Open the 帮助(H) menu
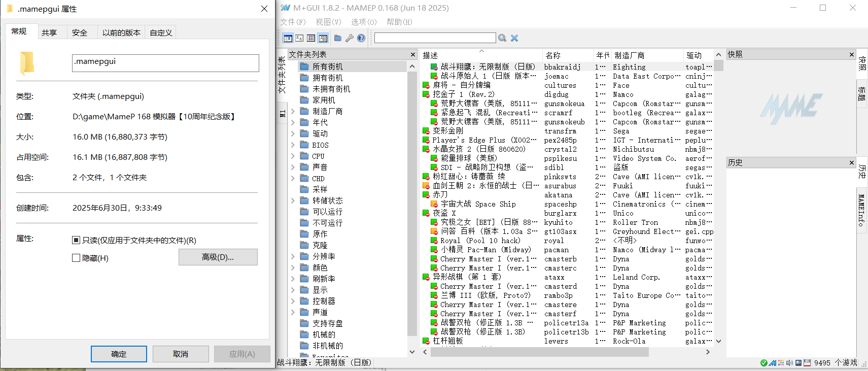The width and height of the screenshot is (868, 371). (399, 22)
